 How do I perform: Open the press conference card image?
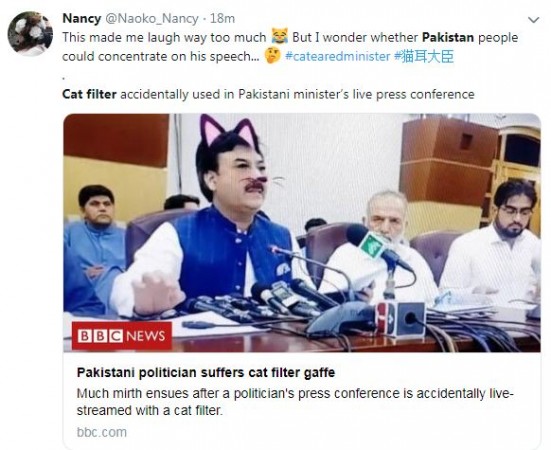(302, 233)
